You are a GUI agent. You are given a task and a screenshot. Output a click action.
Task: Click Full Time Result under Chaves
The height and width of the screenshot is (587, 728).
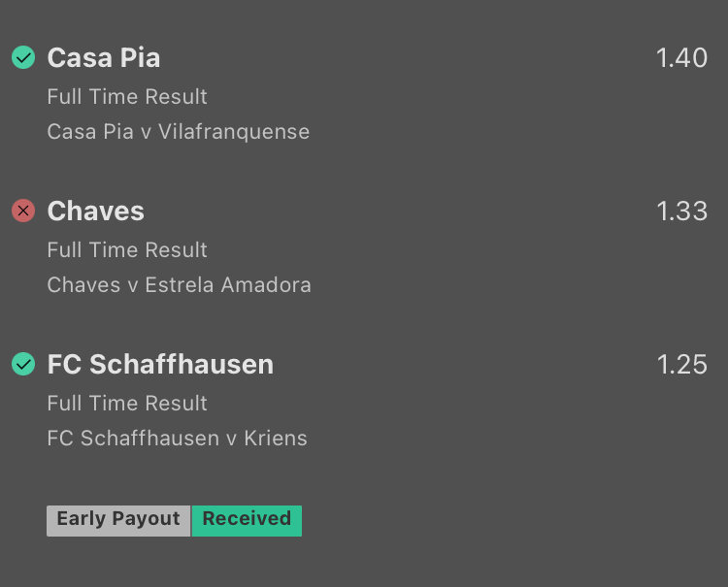point(127,250)
